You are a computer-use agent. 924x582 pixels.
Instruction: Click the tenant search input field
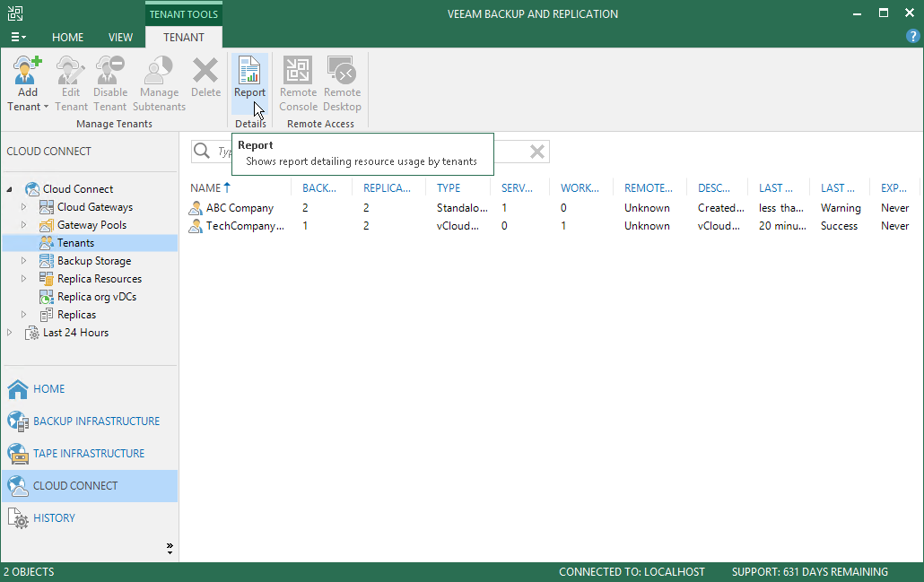click(370, 152)
